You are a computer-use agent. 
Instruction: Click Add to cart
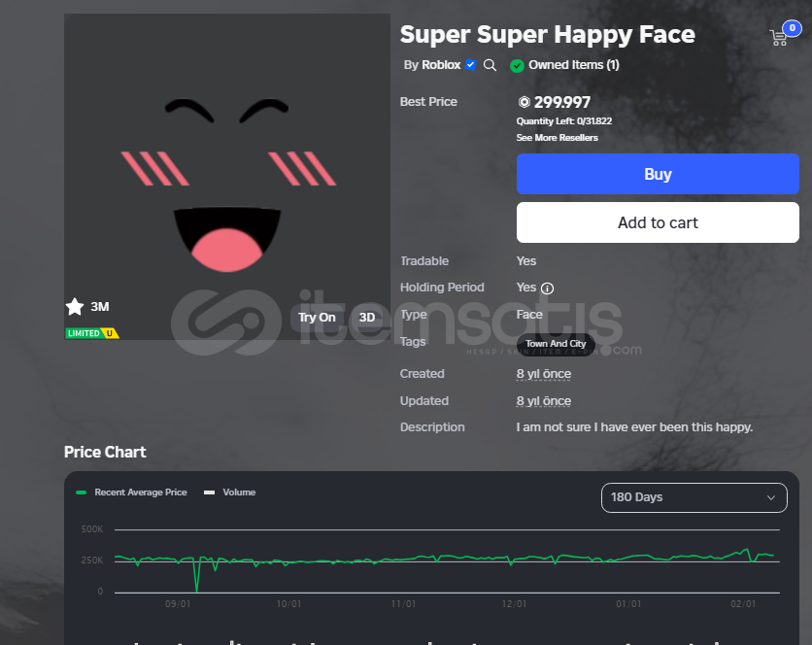point(658,222)
